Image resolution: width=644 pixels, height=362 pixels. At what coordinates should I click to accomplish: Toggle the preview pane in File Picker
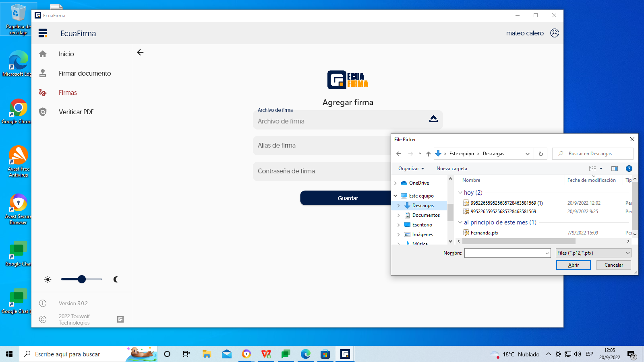pyautogui.click(x=615, y=169)
